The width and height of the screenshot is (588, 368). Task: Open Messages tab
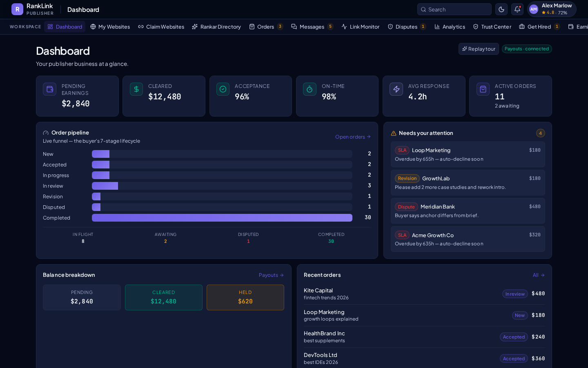click(x=312, y=27)
